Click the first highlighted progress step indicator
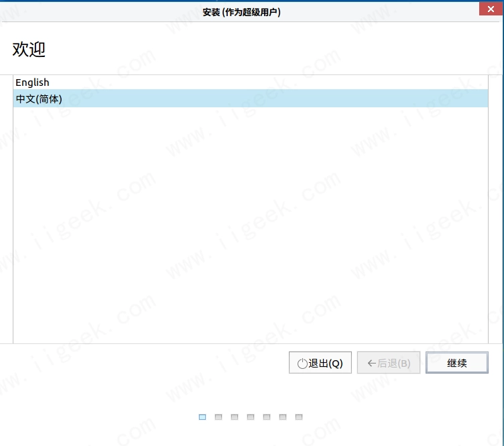504x446 pixels. (202, 417)
